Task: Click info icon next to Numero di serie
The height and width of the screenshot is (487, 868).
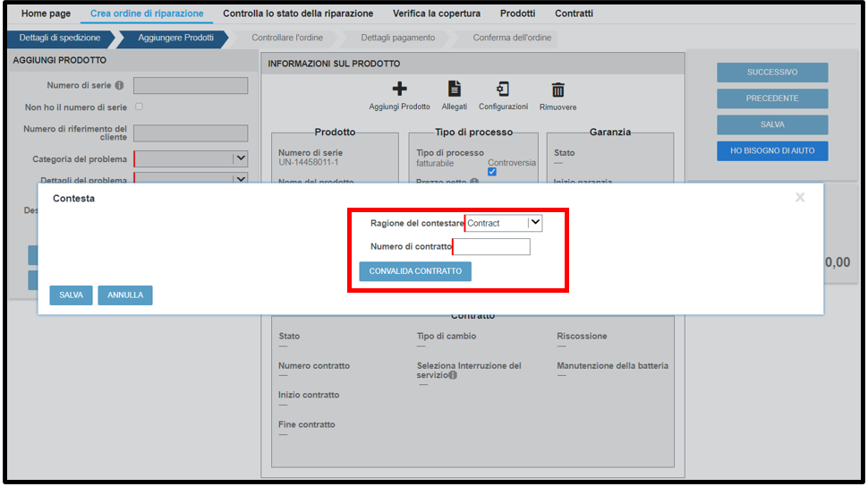Action: [120, 85]
